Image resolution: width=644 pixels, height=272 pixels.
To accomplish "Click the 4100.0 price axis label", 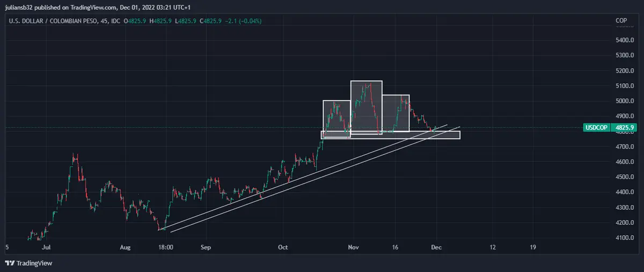I will tap(625, 238).
